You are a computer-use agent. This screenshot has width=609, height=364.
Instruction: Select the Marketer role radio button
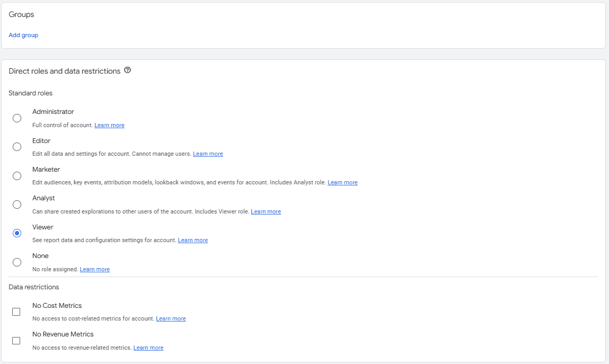point(17,176)
